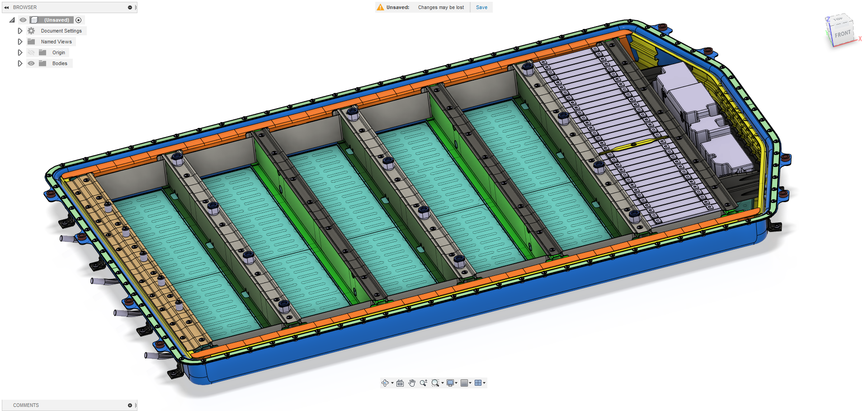Select Named Views tree row

click(x=57, y=42)
